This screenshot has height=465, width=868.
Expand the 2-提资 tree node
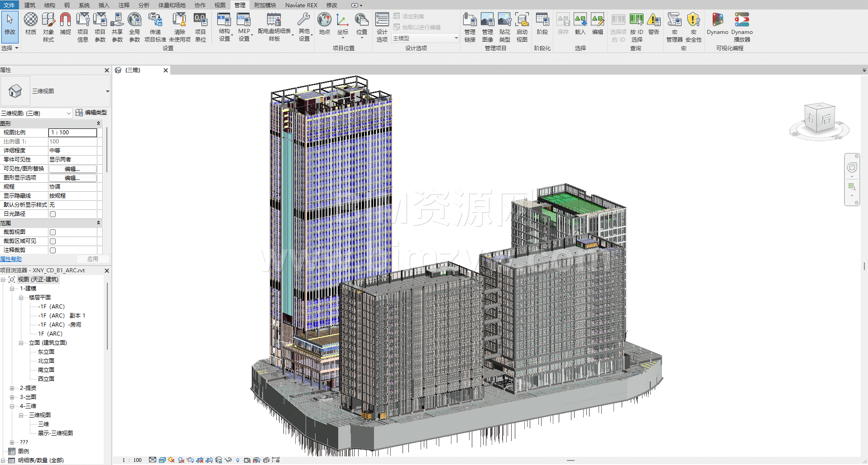[x=12, y=388]
